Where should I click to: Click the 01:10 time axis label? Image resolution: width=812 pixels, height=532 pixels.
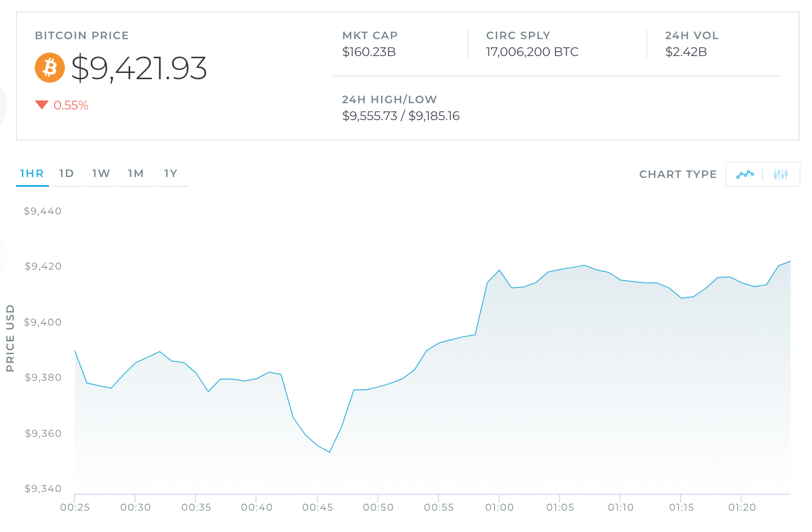tap(621, 508)
